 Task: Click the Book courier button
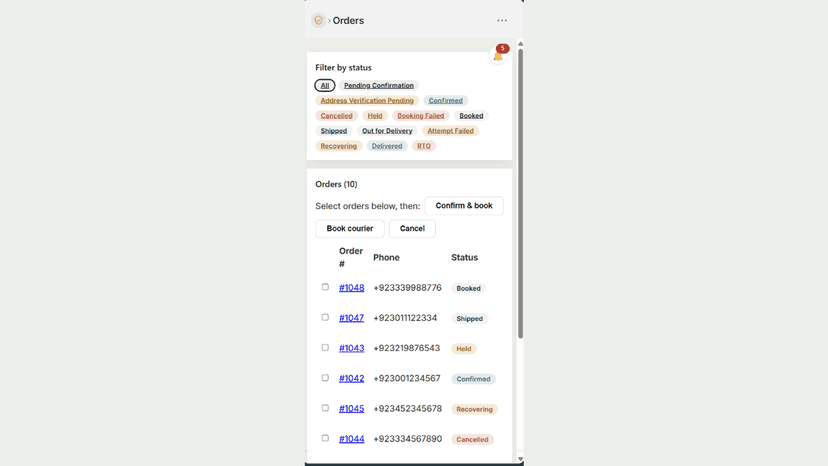coord(350,228)
